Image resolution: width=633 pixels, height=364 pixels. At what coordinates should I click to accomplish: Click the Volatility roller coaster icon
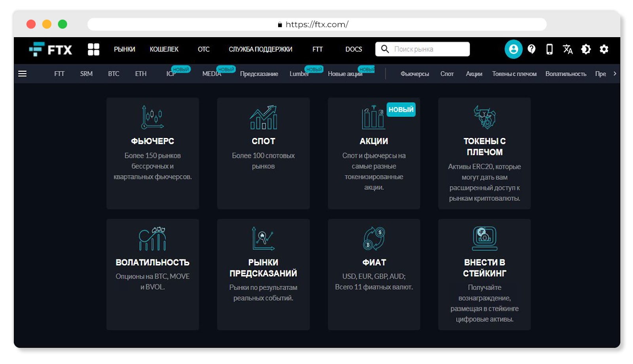(x=152, y=238)
